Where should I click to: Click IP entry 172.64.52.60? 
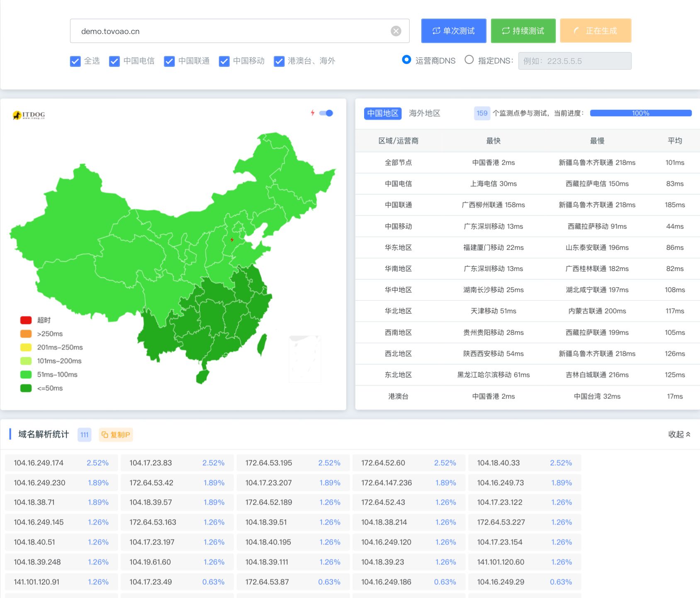[x=409, y=463]
